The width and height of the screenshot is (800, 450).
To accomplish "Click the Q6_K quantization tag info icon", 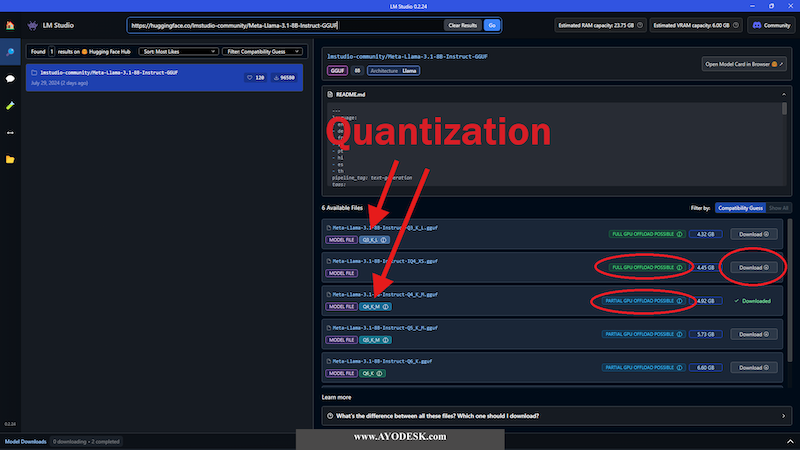I will 379,373.
